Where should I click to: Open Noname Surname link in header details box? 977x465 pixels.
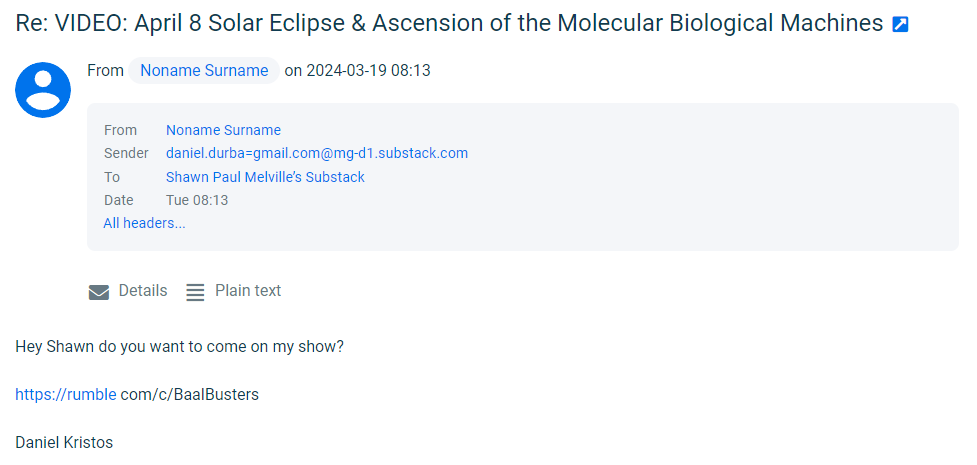tap(223, 130)
